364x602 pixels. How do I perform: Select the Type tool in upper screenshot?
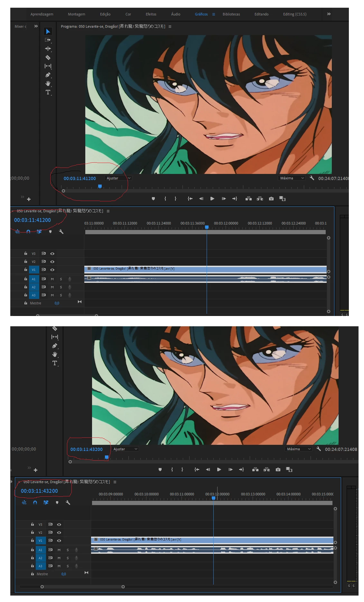tap(48, 92)
